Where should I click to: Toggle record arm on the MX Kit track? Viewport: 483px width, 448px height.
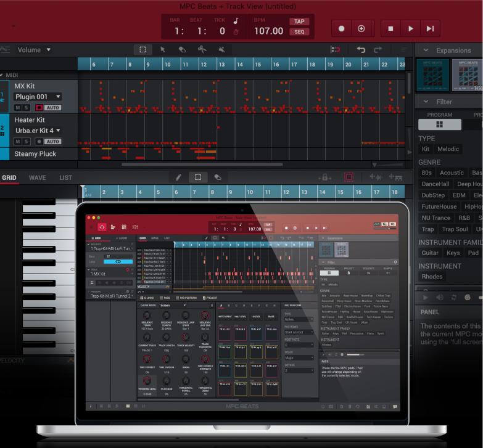pyautogui.click(x=39, y=108)
